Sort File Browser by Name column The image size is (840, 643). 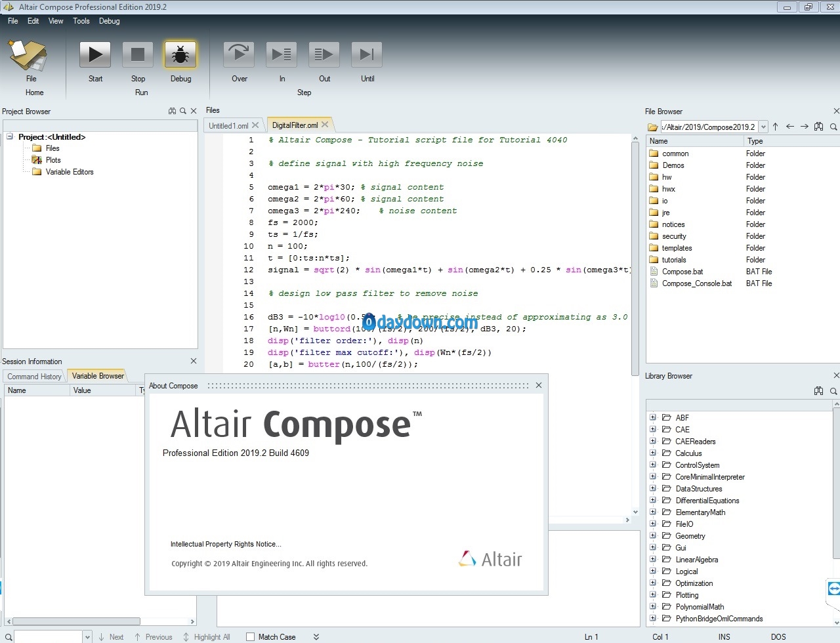coord(695,141)
